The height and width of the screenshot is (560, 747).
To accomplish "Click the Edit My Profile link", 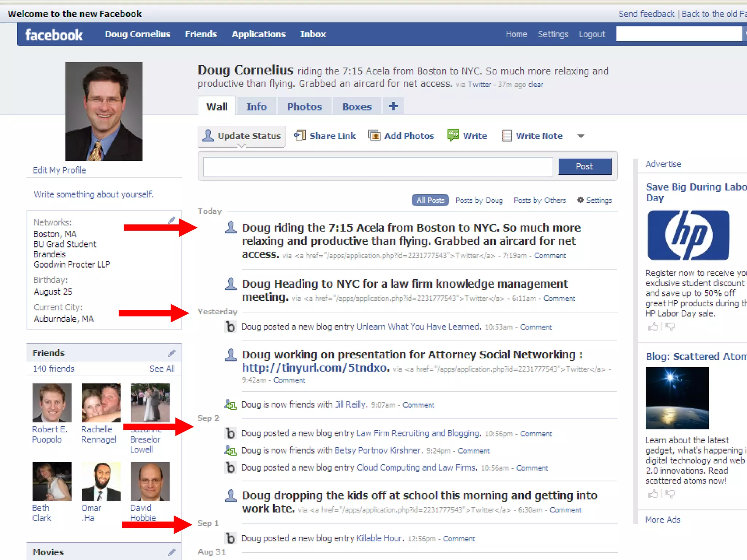I will [x=59, y=170].
